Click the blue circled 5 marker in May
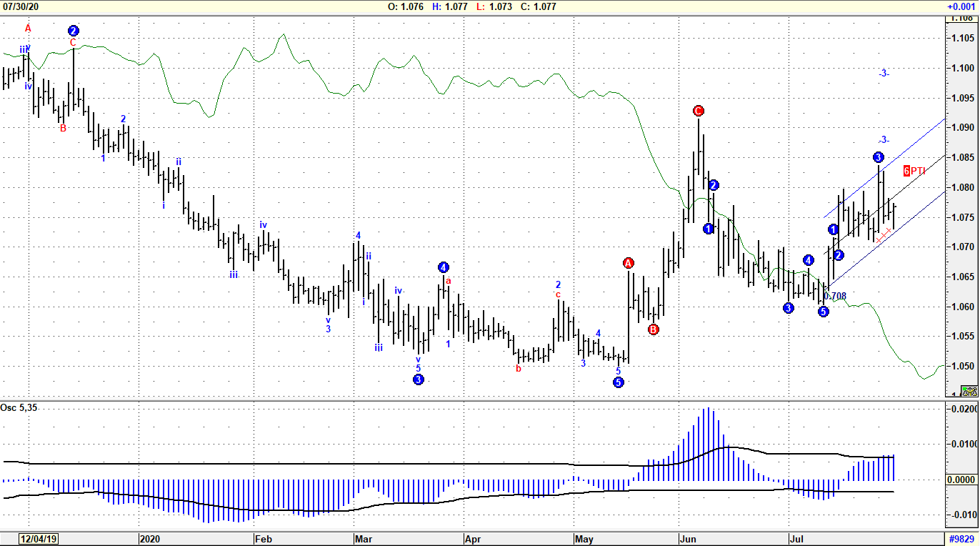The width and height of the screenshot is (980, 546). click(619, 382)
